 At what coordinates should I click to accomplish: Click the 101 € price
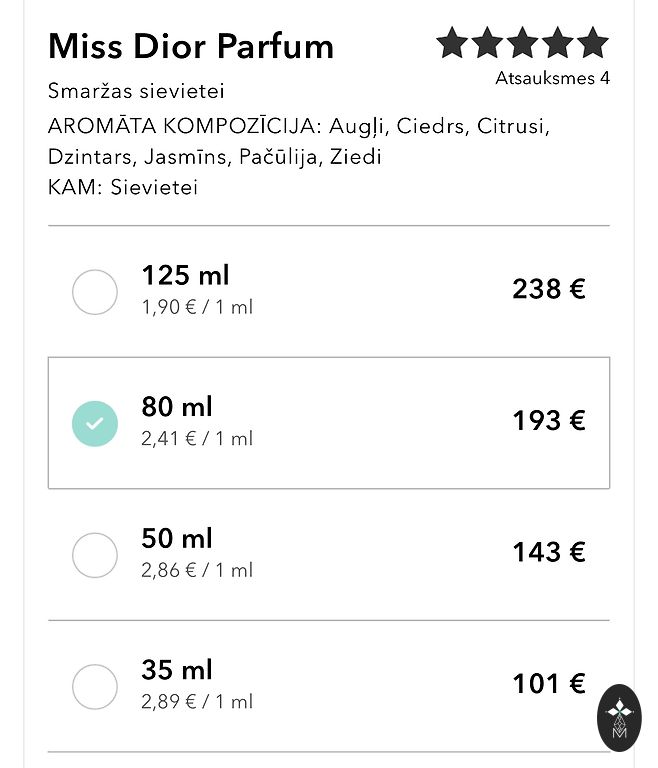point(548,684)
